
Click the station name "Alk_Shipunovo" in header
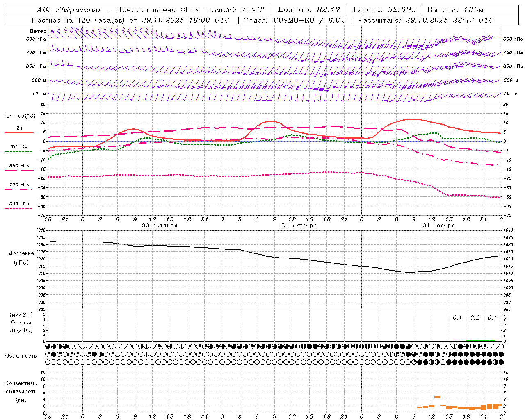68,10
